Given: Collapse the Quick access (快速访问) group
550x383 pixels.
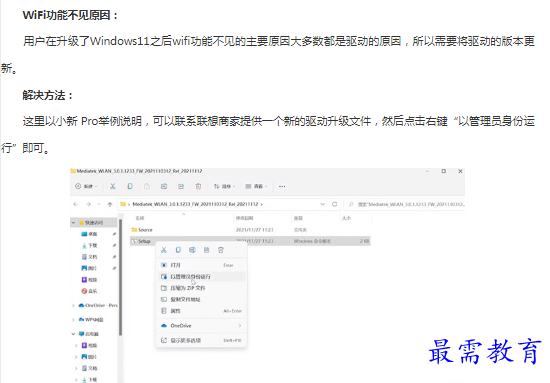Looking at the screenshot, I should 74,223.
